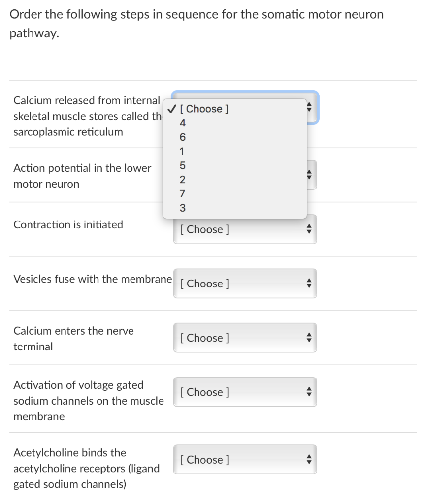Select option 4 from the open list
This screenshot has height=504, width=425.
click(x=182, y=123)
